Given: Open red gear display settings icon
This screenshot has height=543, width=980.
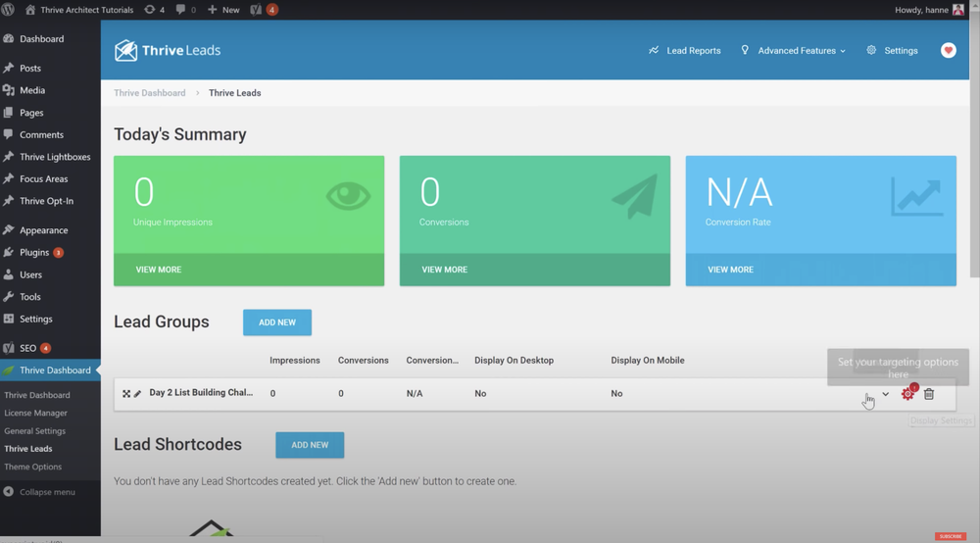Looking at the screenshot, I should pyautogui.click(x=907, y=394).
